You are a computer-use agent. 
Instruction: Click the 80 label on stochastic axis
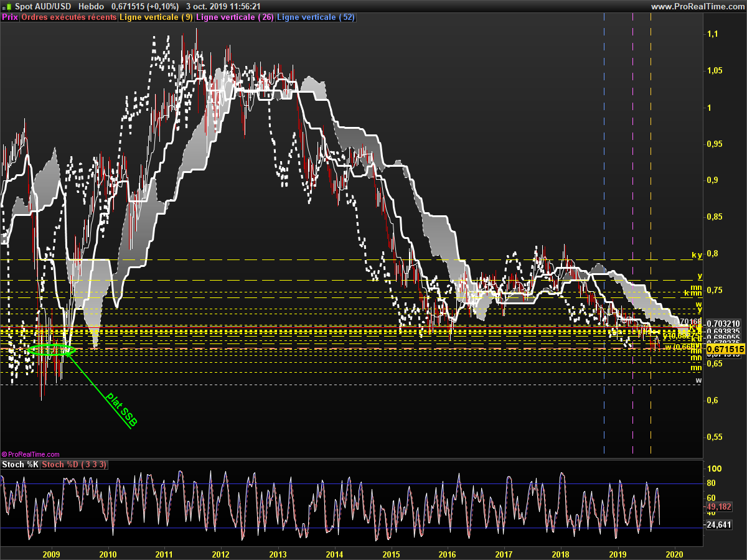[x=712, y=483]
